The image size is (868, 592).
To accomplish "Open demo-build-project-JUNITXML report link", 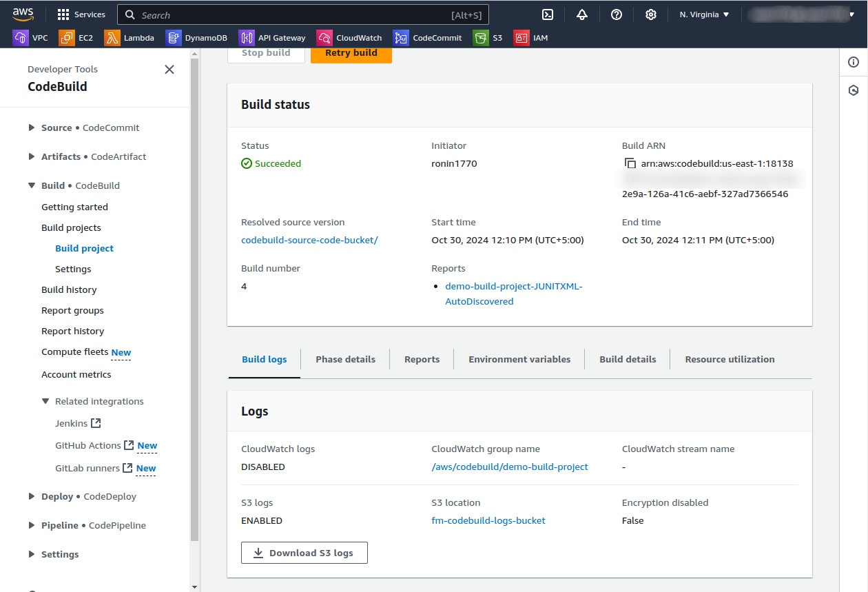I will click(x=514, y=294).
